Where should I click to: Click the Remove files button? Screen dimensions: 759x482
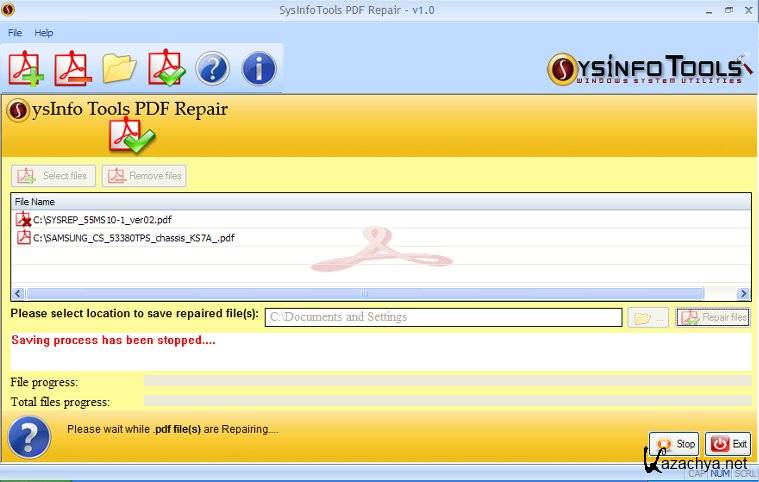point(144,176)
